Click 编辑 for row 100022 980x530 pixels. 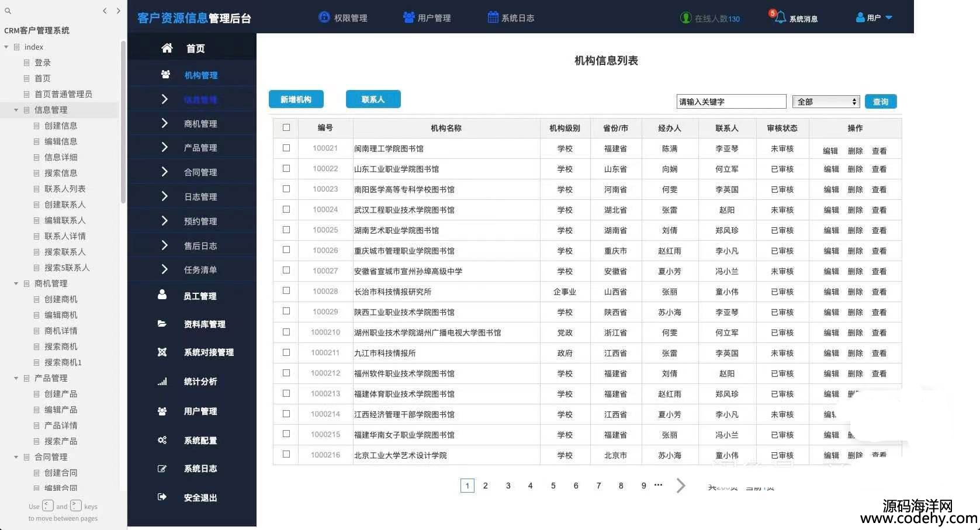(831, 169)
